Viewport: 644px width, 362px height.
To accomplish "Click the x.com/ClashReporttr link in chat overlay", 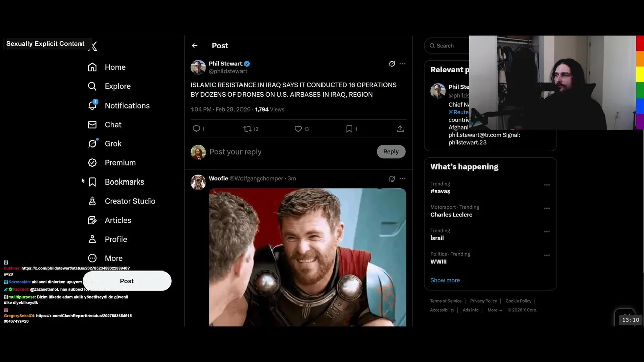I will pos(68,318).
